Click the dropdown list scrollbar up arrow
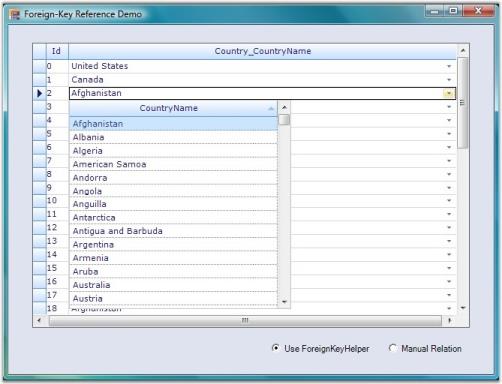Image resolution: width=502 pixels, height=384 pixels. (x=284, y=107)
